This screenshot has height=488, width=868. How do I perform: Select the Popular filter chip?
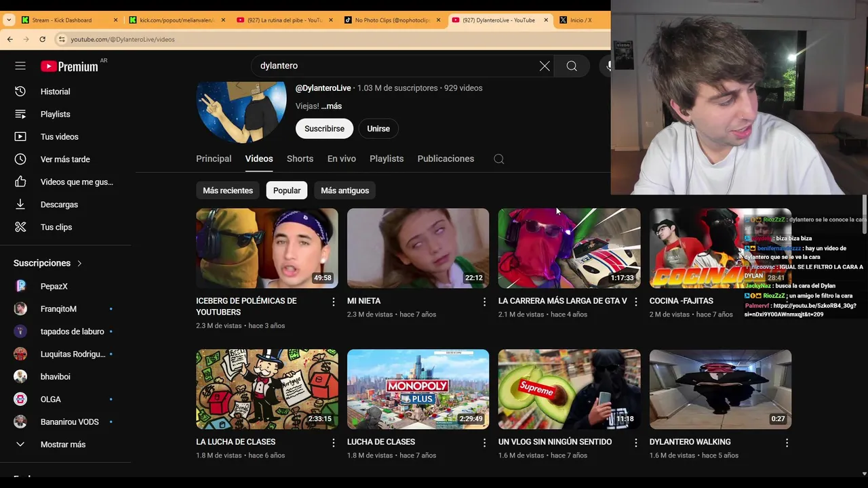287,190
